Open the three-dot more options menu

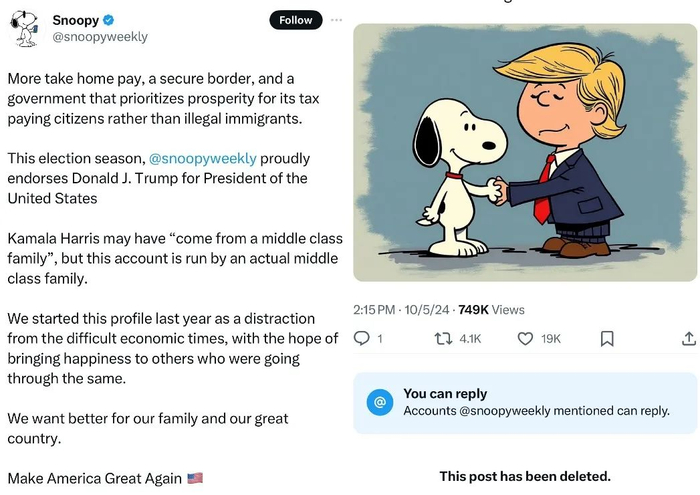[336, 20]
